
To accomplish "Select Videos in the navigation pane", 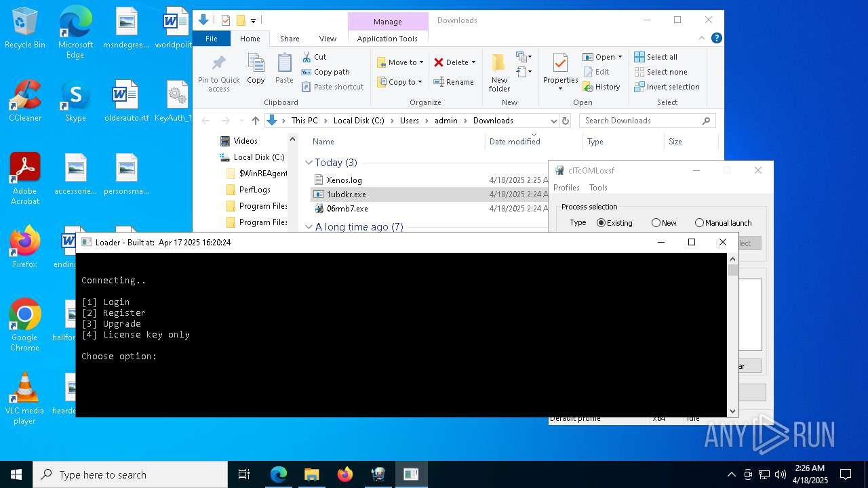I will click(245, 141).
